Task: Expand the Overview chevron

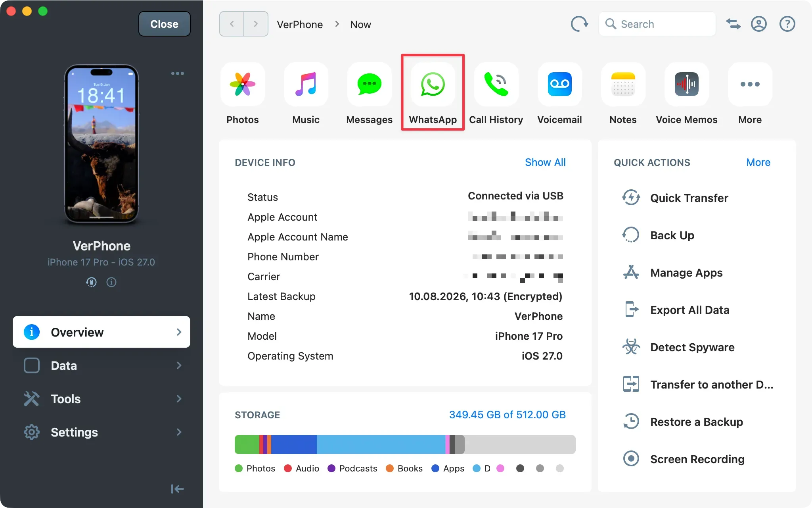Action: click(179, 332)
